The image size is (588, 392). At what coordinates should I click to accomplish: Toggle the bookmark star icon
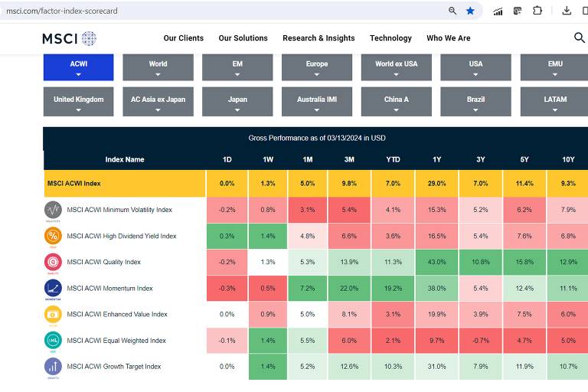tap(470, 11)
